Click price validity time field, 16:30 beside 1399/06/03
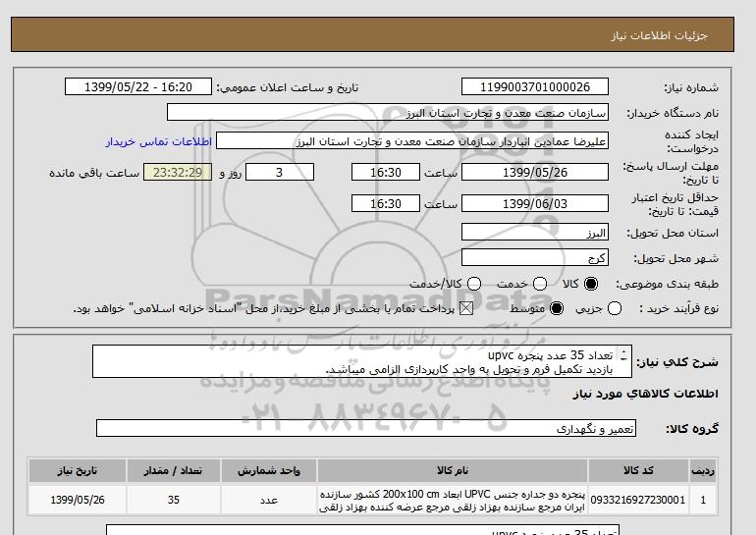 tap(386, 203)
